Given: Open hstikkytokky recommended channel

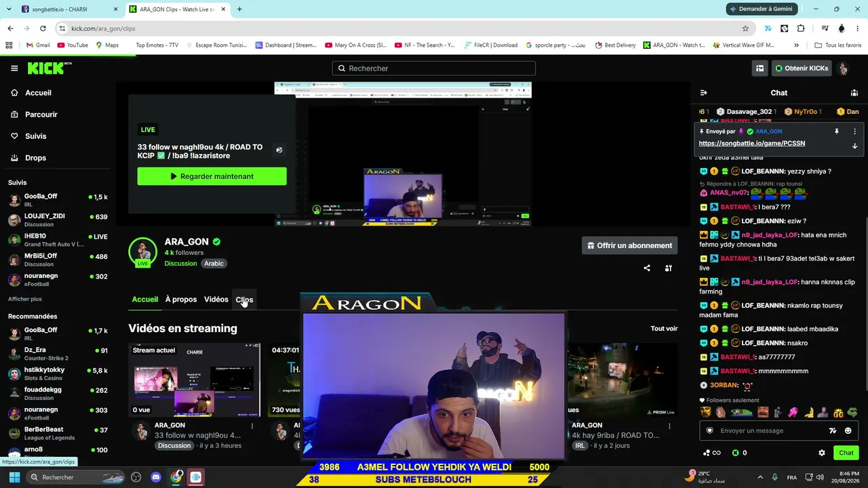Looking at the screenshot, I should coord(58,373).
